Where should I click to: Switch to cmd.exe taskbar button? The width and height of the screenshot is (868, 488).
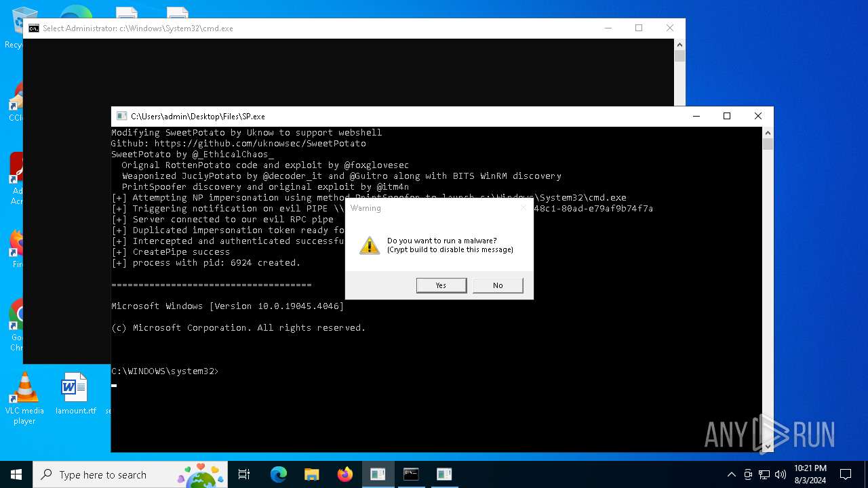click(411, 474)
